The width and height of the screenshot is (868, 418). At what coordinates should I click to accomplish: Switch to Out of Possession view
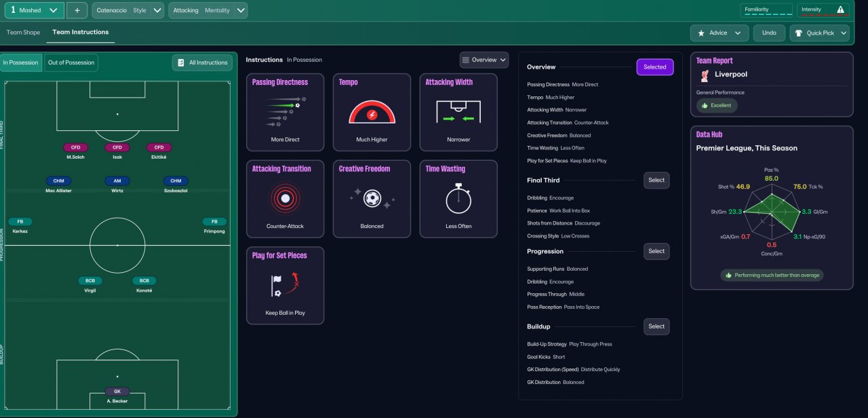71,62
